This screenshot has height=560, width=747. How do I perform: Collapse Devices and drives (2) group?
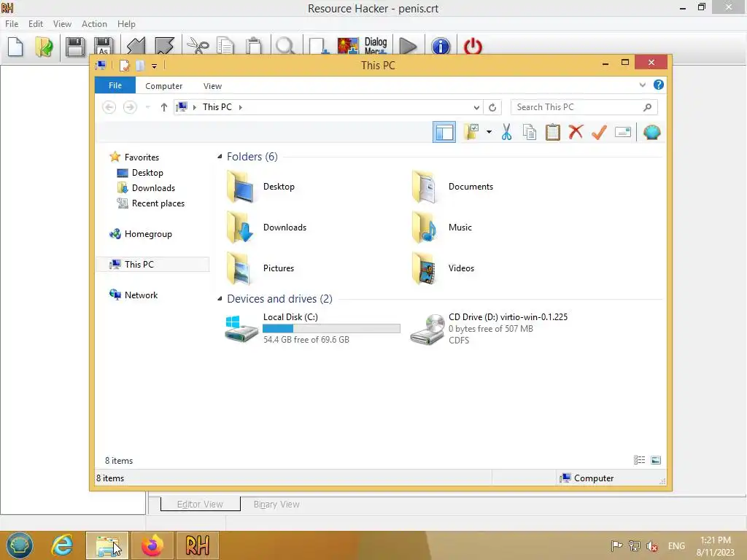tap(220, 298)
